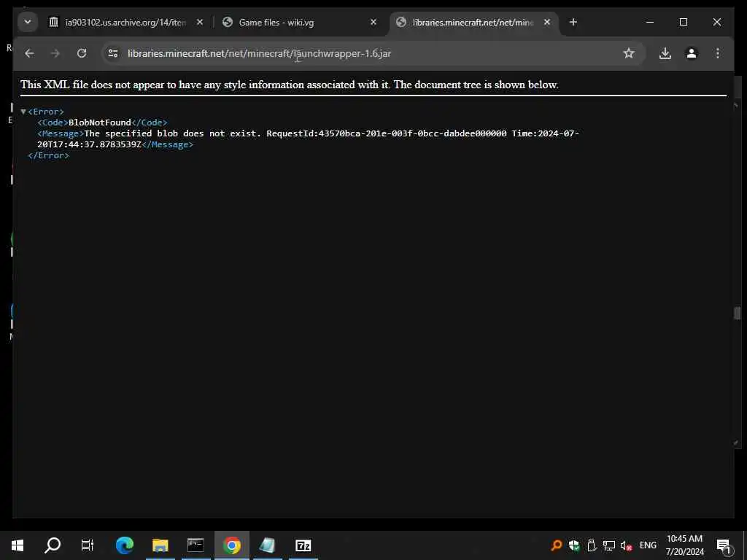Open the muted volume tray icon
The width and height of the screenshot is (747, 560).
coord(626,545)
